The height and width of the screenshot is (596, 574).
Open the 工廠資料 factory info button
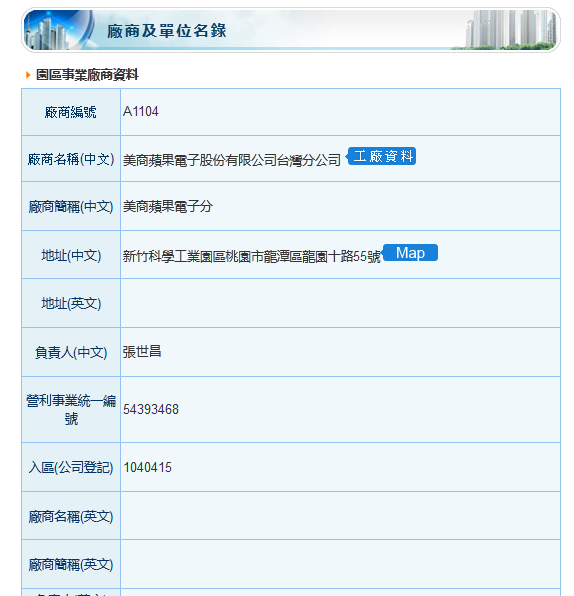pyautogui.click(x=381, y=156)
